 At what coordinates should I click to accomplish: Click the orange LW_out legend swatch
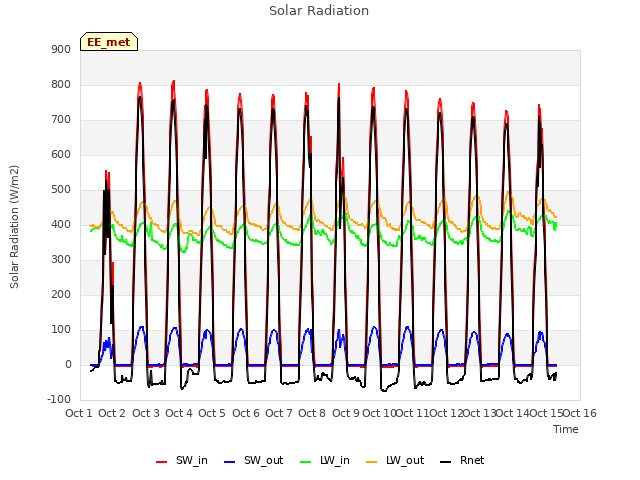coord(371,462)
